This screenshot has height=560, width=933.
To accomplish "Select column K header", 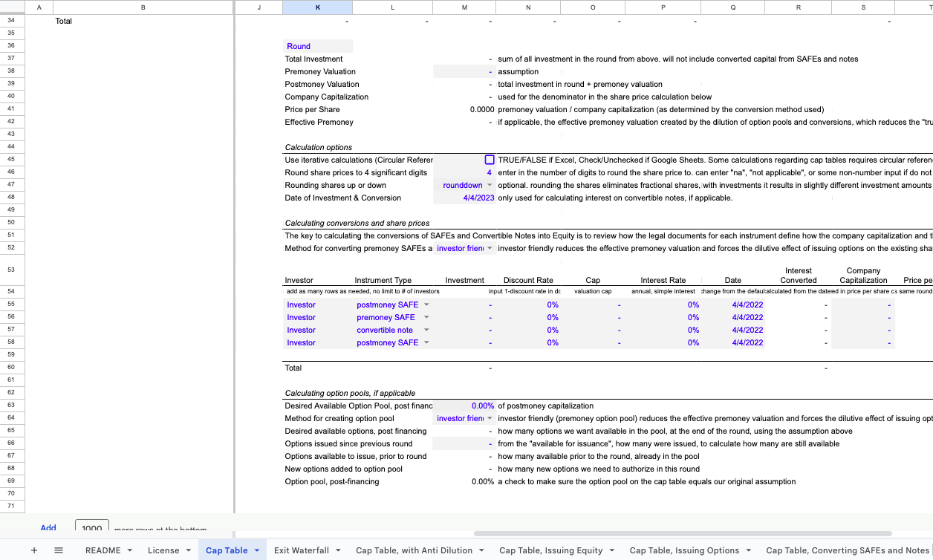I will pos(318,7).
